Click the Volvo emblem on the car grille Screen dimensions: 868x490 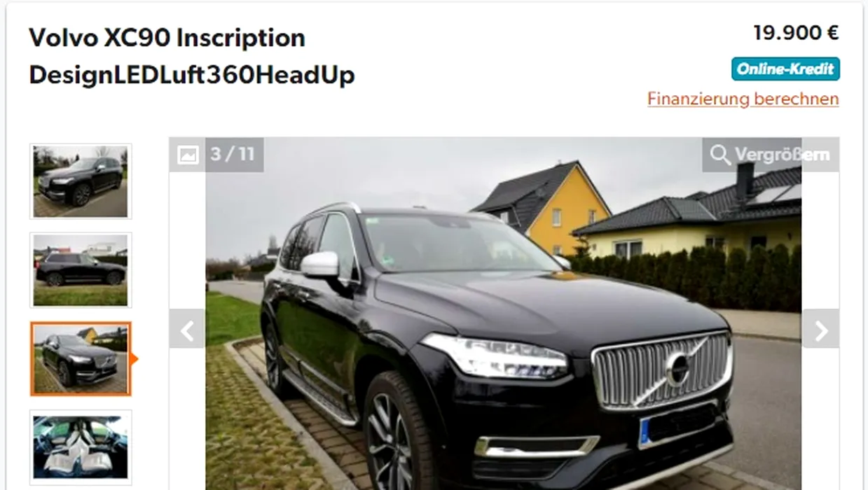pyautogui.click(x=677, y=370)
